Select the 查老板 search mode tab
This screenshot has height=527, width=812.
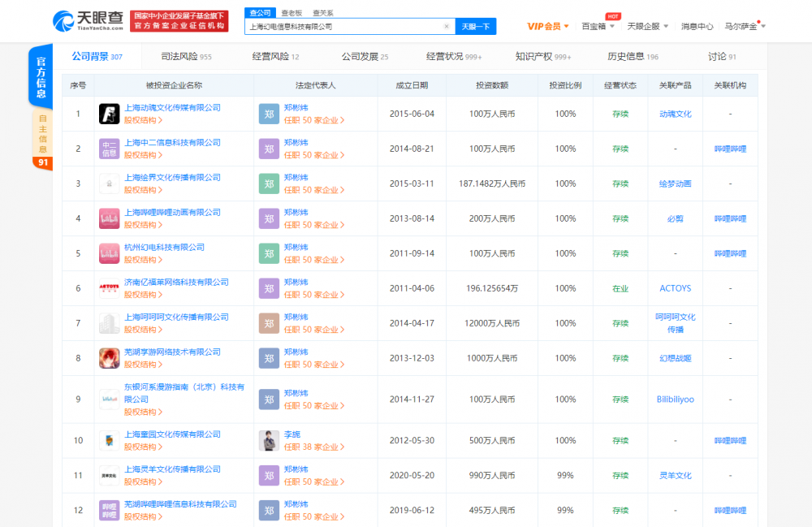coord(290,13)
